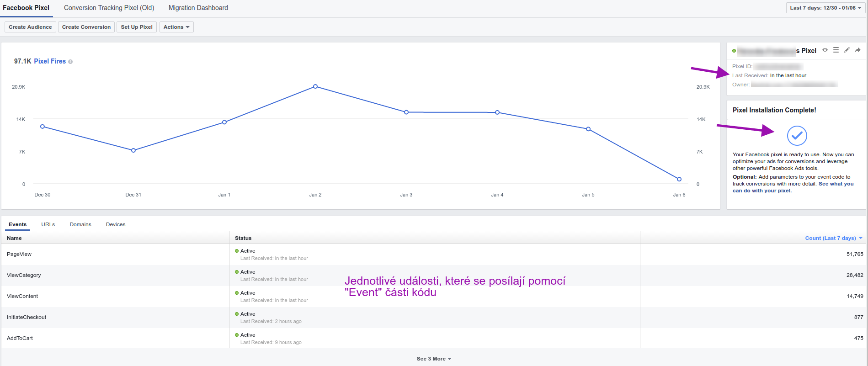Click 'Last Received: 9 hours ago' text
The width and height of the screenshot is (868, 366).
click(271, 342)
